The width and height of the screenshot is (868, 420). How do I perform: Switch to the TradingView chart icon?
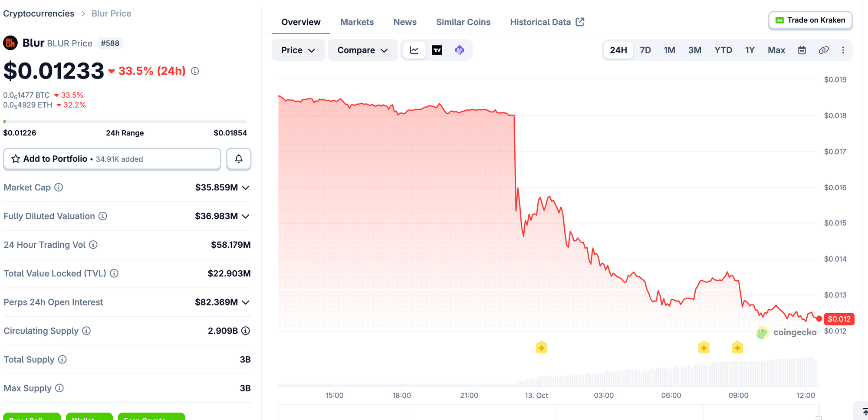pyautogui.click(x=437, y=50)
